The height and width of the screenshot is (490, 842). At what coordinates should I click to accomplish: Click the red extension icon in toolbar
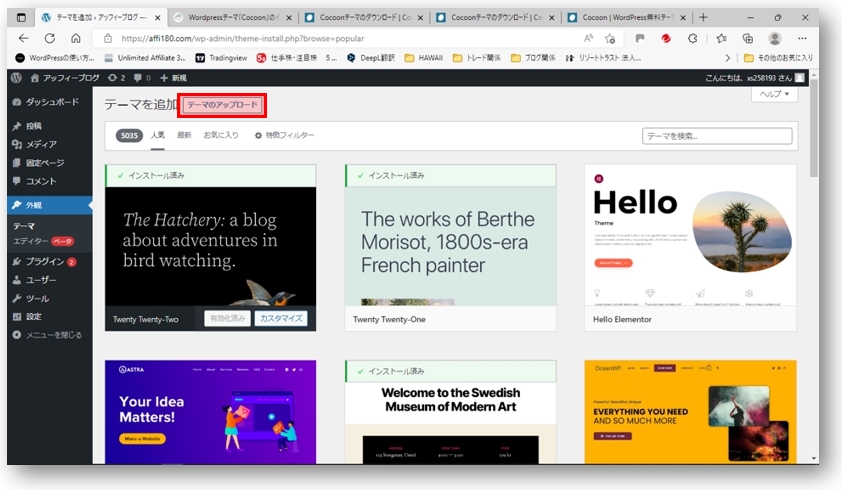(666, 38)
